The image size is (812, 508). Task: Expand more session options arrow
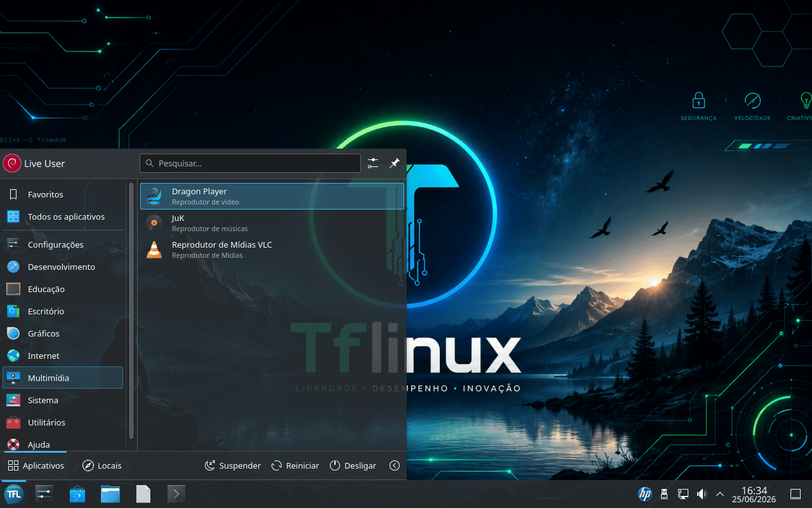[395, 465]
